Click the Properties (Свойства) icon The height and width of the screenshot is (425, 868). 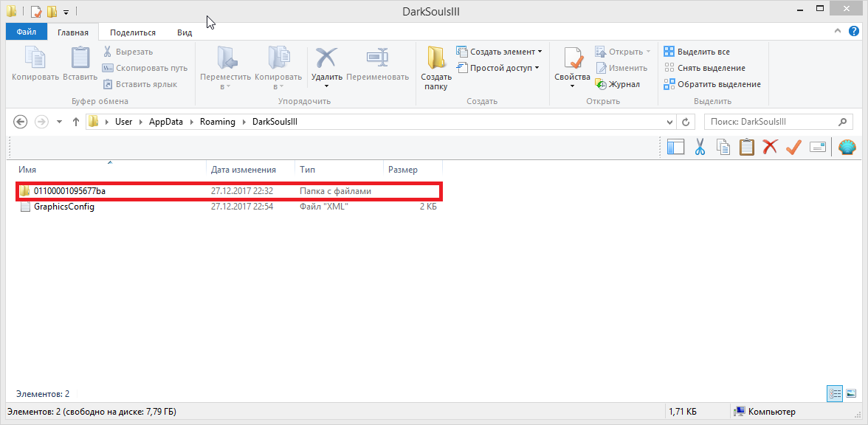[573, 58]
